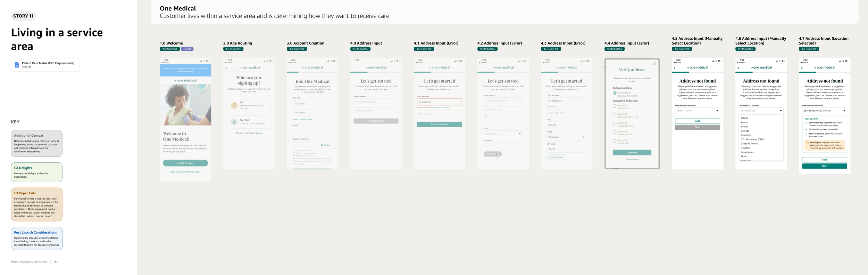This screenshot has height=275, width=868.
Task: Click the City field showing Omaha on 4.3
Action: (x=567, y=125)
